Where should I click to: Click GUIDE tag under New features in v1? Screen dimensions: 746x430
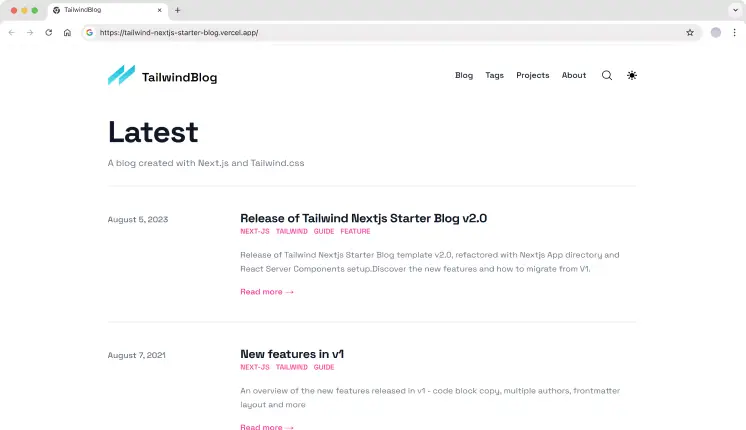click(x=324, y=367)
